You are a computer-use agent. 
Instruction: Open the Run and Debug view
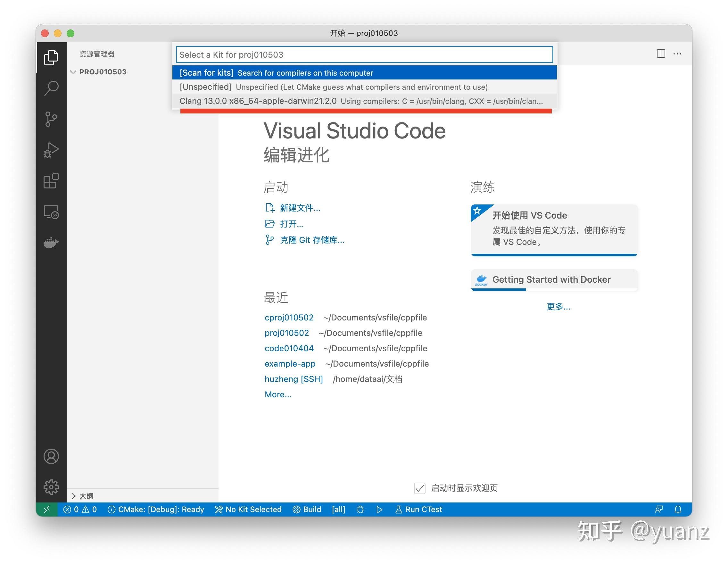tap(51, 150)
